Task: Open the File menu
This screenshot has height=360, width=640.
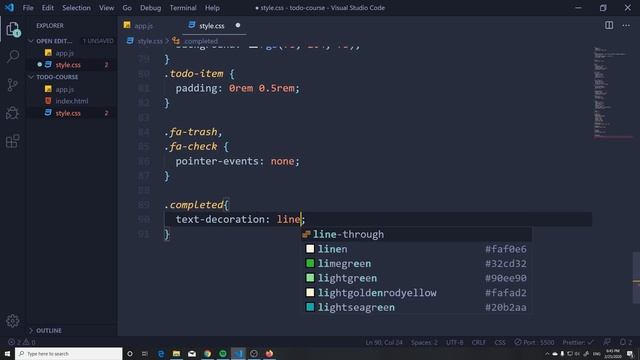Action: [28, 8]
